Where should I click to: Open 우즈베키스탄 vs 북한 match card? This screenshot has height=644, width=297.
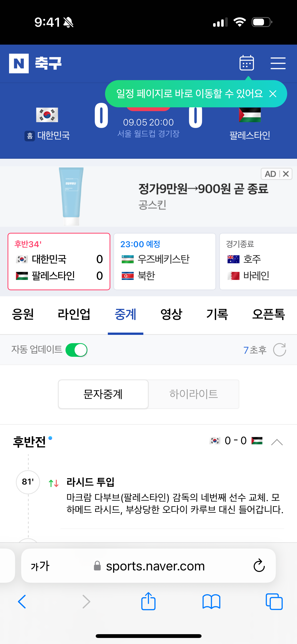coord(165,262)
